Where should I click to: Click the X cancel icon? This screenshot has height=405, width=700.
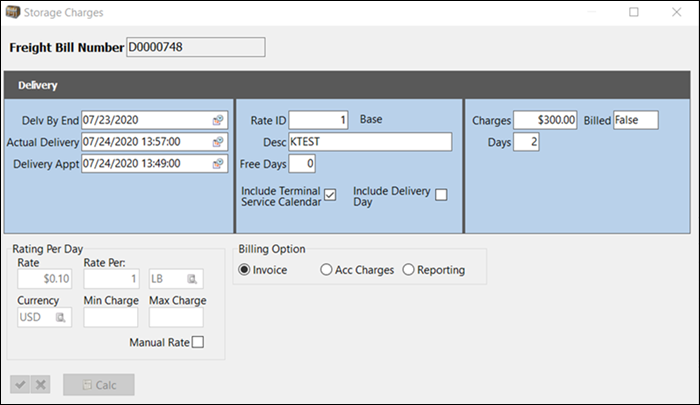click(41, 385)
